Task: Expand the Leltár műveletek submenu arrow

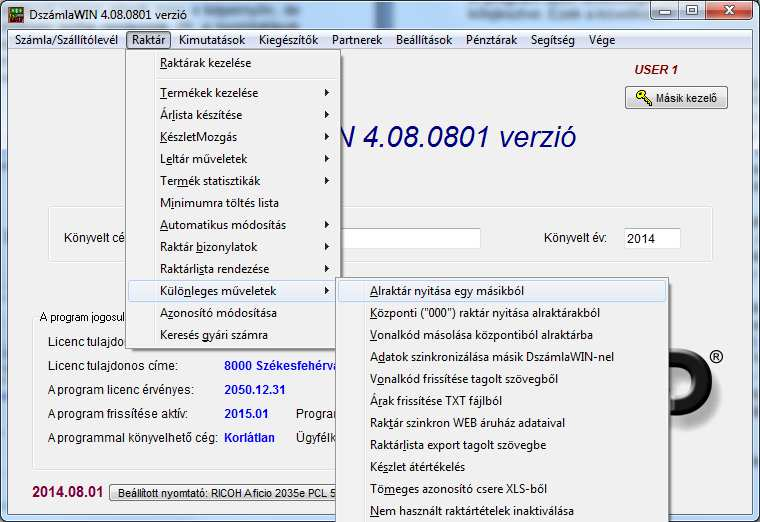Action: point(327,159)
